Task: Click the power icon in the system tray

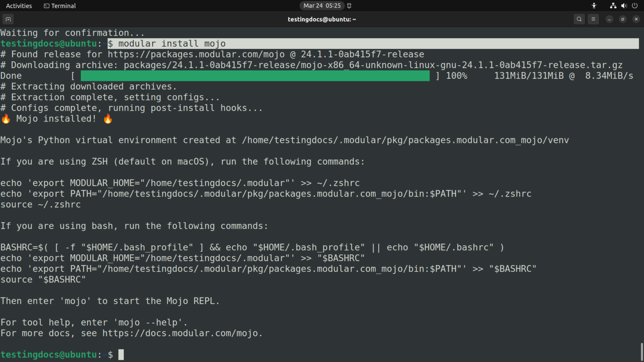Action: (x=634, y=5)
